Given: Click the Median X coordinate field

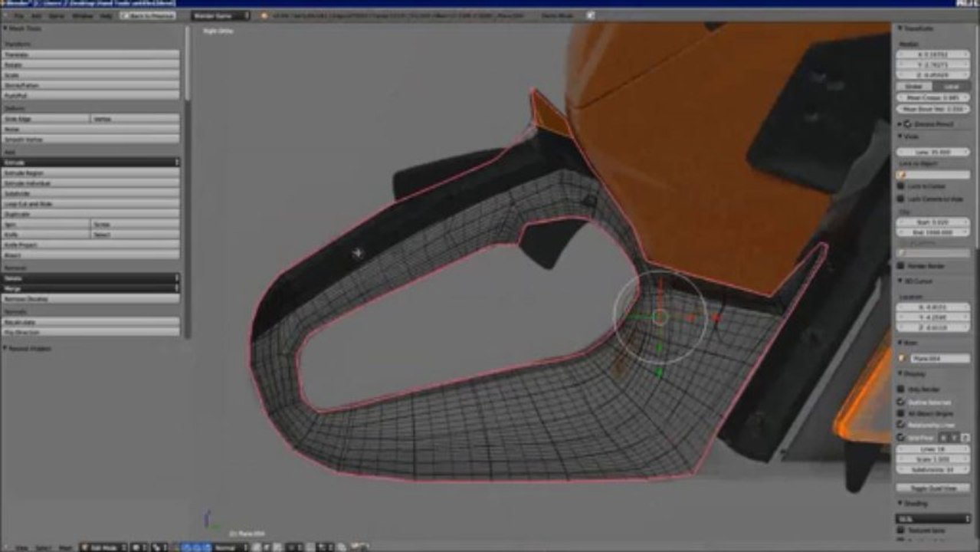Looking at the screenshot, I should [933, 54].
